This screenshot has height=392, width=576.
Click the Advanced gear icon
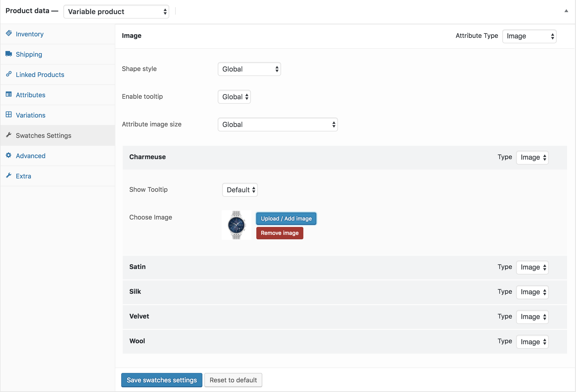click(9, 155)
